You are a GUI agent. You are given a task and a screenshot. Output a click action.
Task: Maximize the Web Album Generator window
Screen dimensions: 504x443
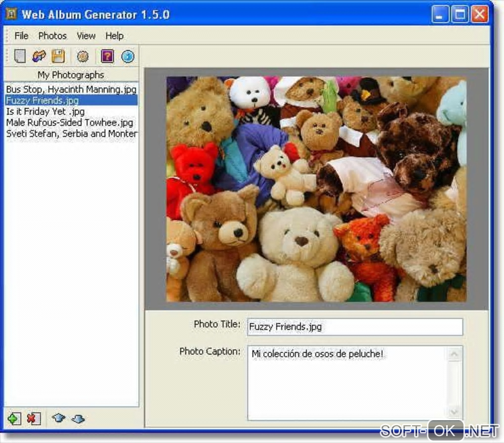(460, 14)
